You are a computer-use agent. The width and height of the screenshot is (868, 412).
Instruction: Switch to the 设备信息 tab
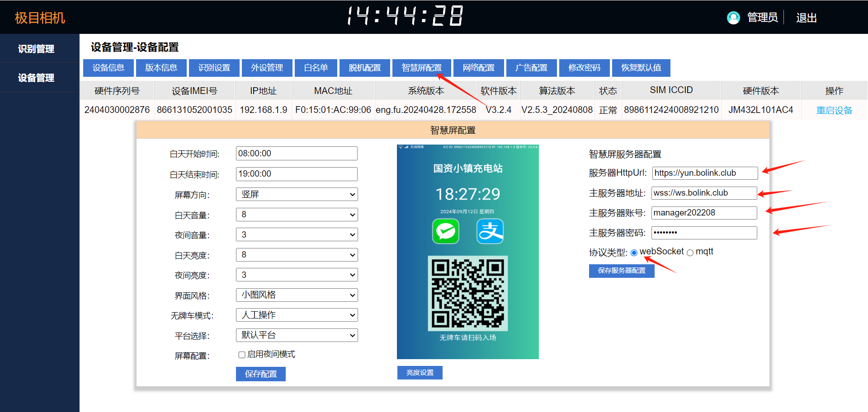pyautogui.click(x=108, y=68)
